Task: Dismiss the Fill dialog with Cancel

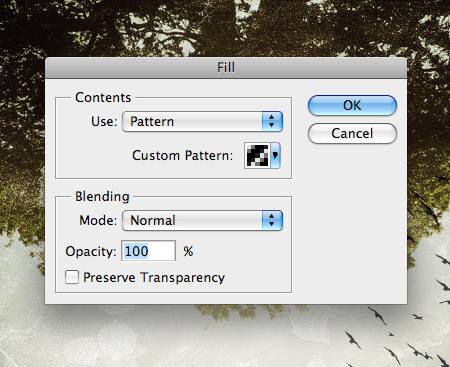Action: [352, 133]
